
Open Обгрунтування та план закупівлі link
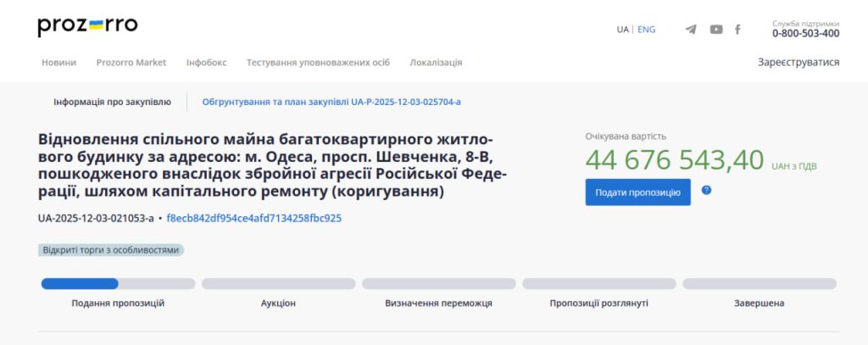coord(331,102)
